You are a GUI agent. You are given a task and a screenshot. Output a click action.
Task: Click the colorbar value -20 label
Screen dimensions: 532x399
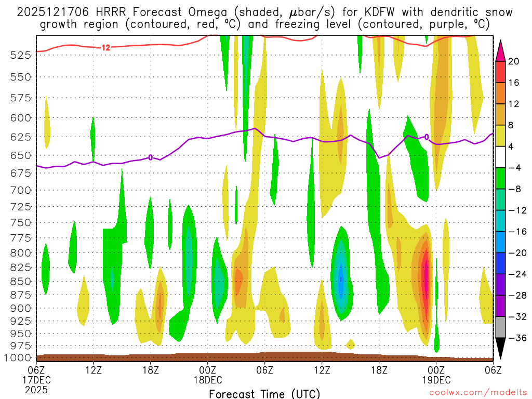click(518, 253)
